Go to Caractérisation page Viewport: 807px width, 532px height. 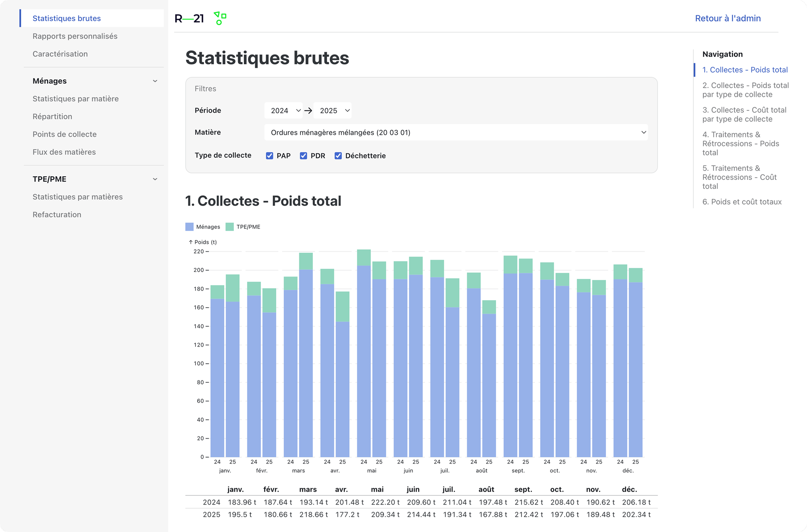coord(60,54)
